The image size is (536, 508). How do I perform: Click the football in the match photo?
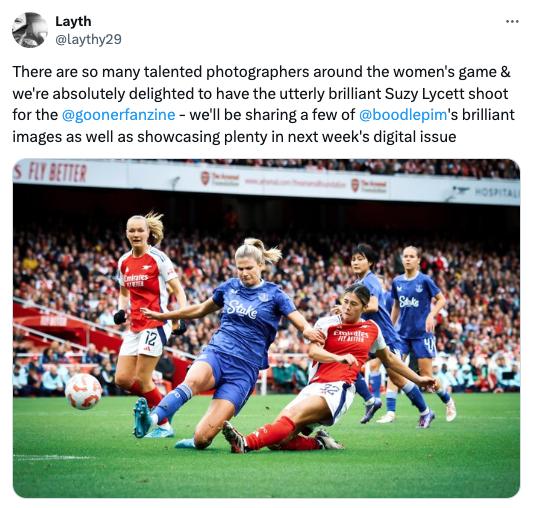[x=83, y=391]
